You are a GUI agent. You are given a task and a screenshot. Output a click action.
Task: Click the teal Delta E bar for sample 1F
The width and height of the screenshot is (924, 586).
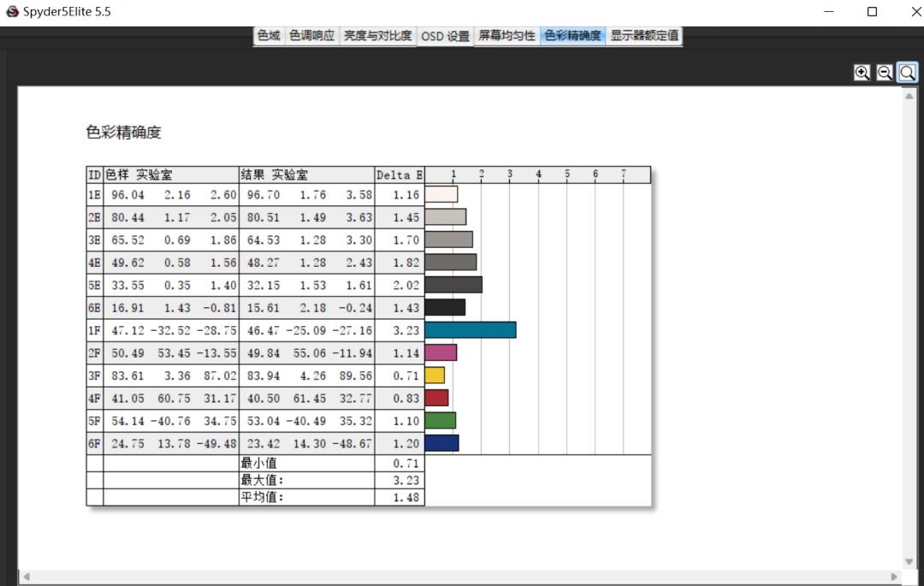tap(471, 329)
